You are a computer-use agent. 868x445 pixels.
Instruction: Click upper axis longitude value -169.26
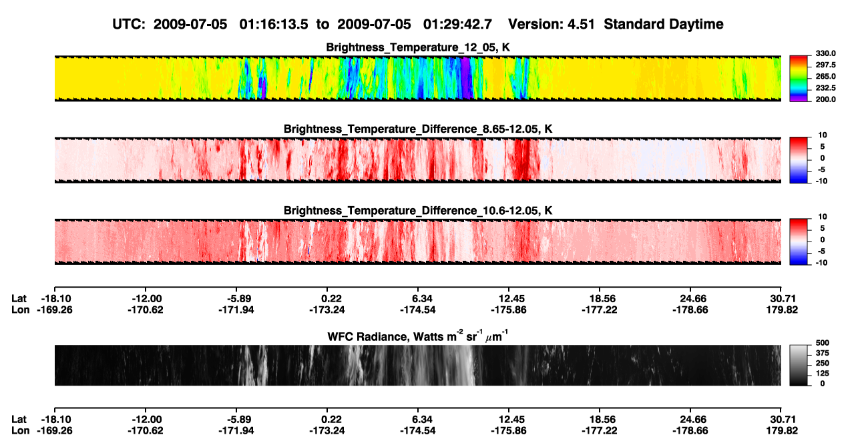[53, 310]
